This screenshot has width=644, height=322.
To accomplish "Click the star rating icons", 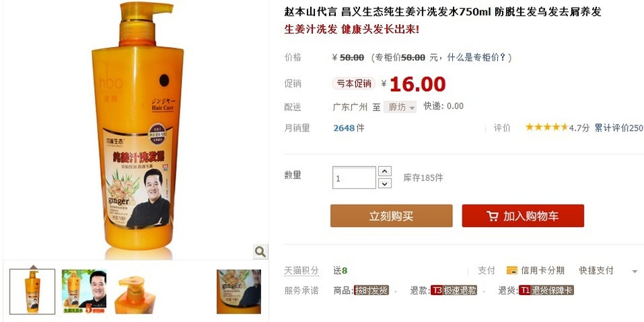I will click(x=546, y=127).
